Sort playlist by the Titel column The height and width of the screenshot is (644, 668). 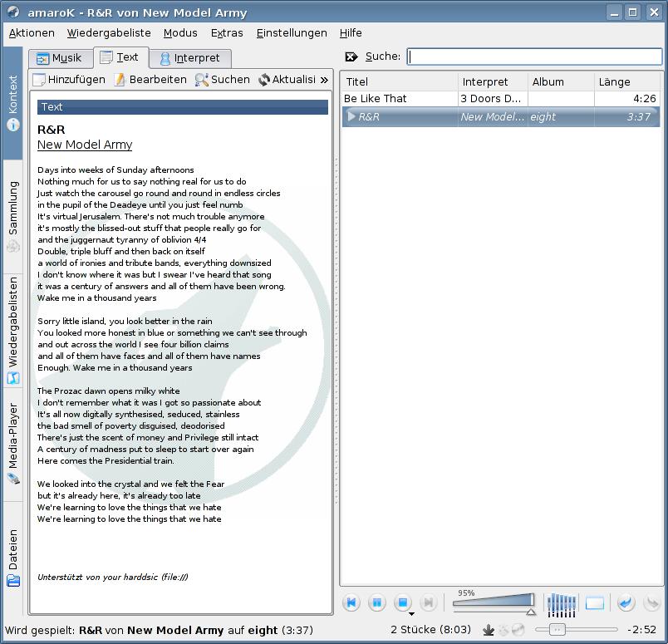tap(400, 81)
